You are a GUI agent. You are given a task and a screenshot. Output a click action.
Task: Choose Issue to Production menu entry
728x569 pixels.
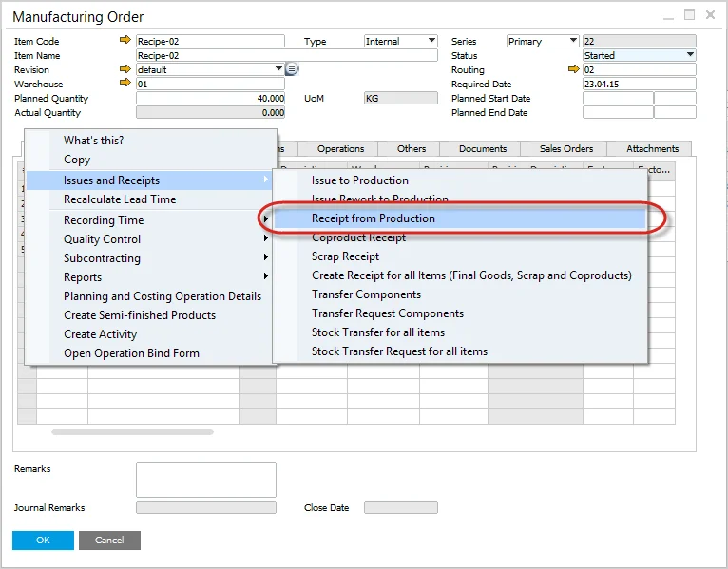360,180
